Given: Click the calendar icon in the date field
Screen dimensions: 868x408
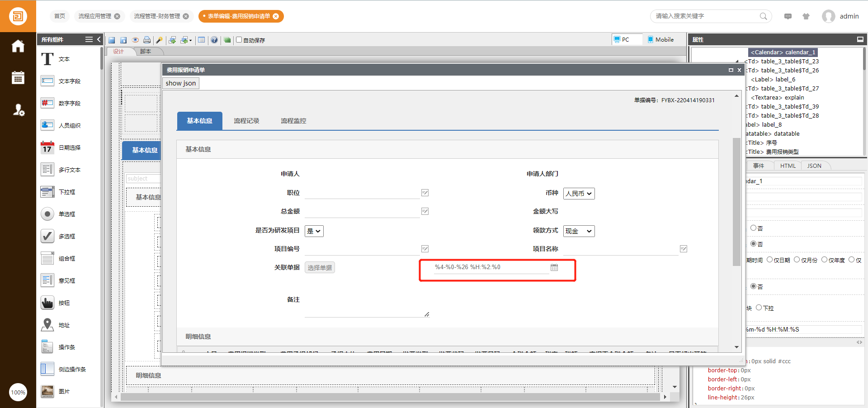Looking at the screenshot, I should [x=554, y=267].
